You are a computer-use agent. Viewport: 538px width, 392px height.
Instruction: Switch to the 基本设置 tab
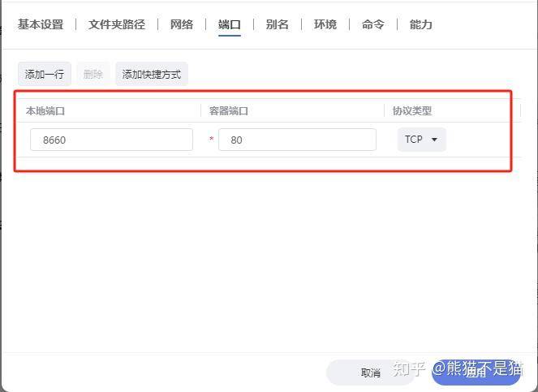[41, 24]
